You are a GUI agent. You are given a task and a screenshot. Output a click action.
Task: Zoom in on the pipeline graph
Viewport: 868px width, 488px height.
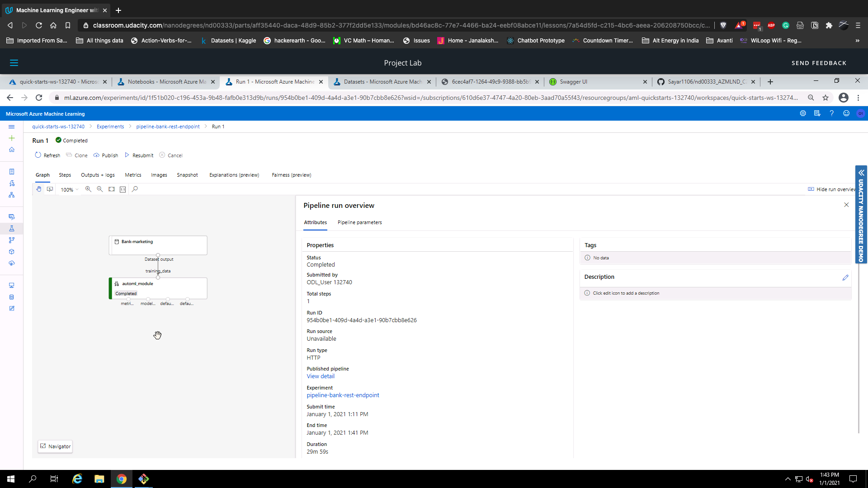(88, 189)
